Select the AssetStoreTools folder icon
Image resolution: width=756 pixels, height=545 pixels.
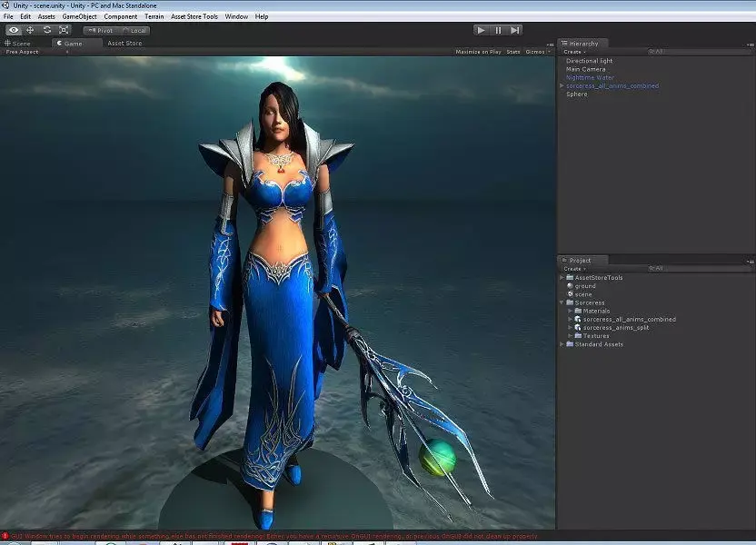coord(570,278)
